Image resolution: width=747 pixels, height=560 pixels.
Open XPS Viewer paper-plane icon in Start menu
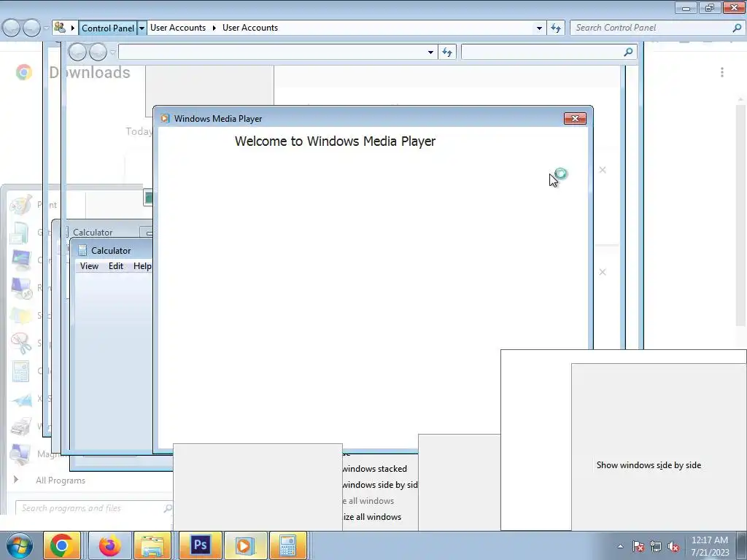point(21,399)
